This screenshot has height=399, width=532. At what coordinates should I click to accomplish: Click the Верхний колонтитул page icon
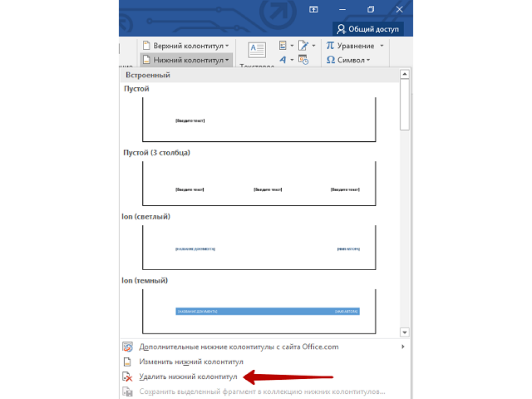[x=146, y=45]
